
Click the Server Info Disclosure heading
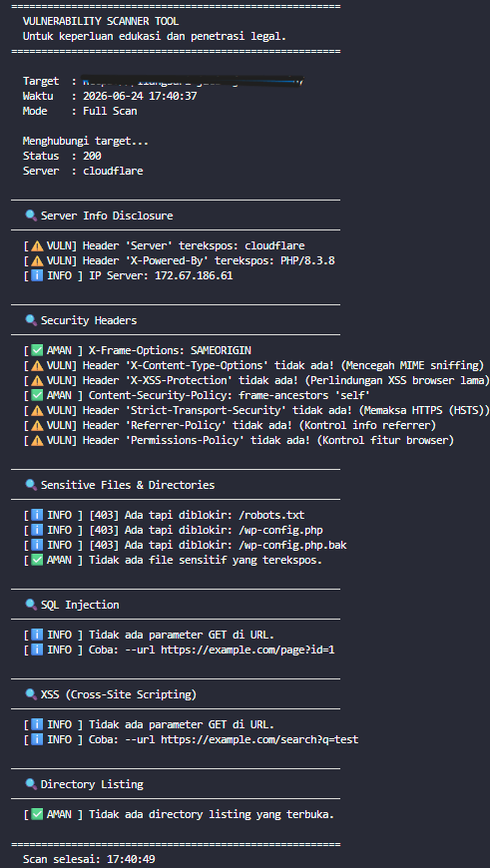(x=107, y=216)
